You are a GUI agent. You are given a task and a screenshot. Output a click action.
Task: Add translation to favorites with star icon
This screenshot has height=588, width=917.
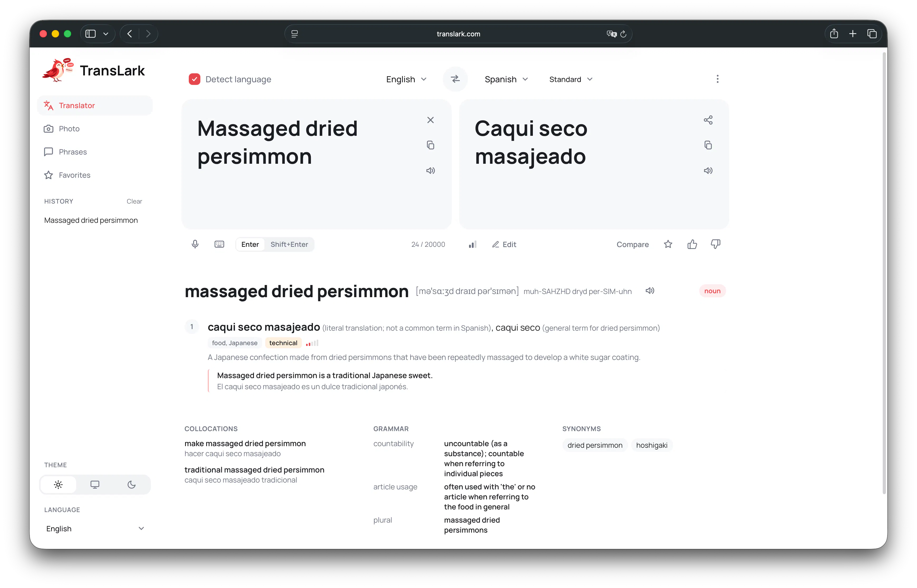pyautogui.click(x=668, y=244)
